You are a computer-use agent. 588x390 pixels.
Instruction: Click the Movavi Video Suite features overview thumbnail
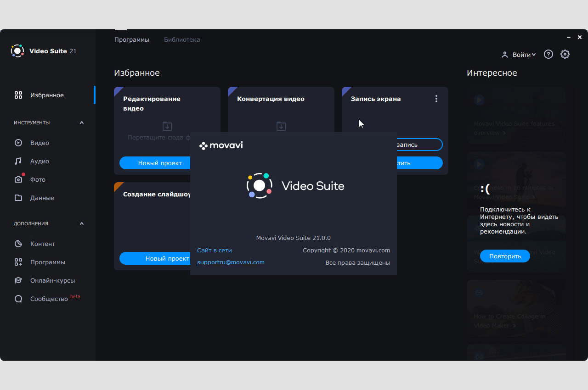(516, 116)
